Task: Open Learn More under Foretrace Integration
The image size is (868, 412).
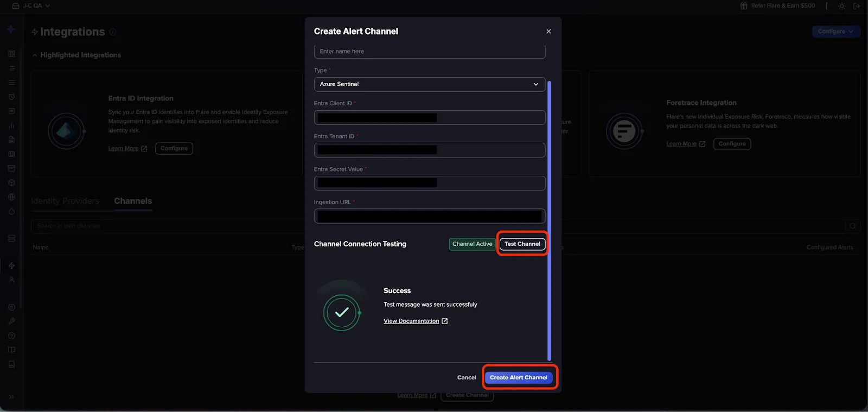Action: pyautogui.click(x=686, y=144)
